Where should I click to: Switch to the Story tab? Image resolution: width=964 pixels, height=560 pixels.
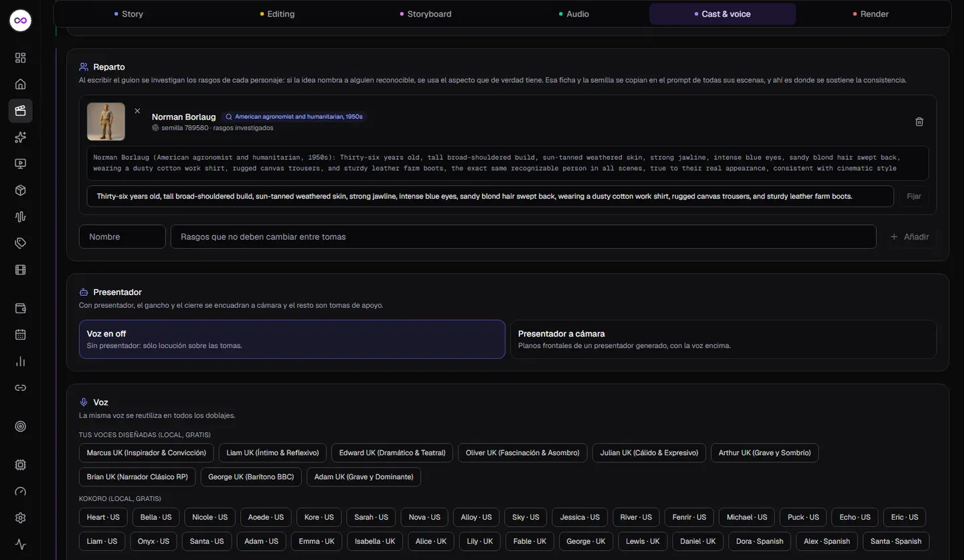tap(129, 14)
